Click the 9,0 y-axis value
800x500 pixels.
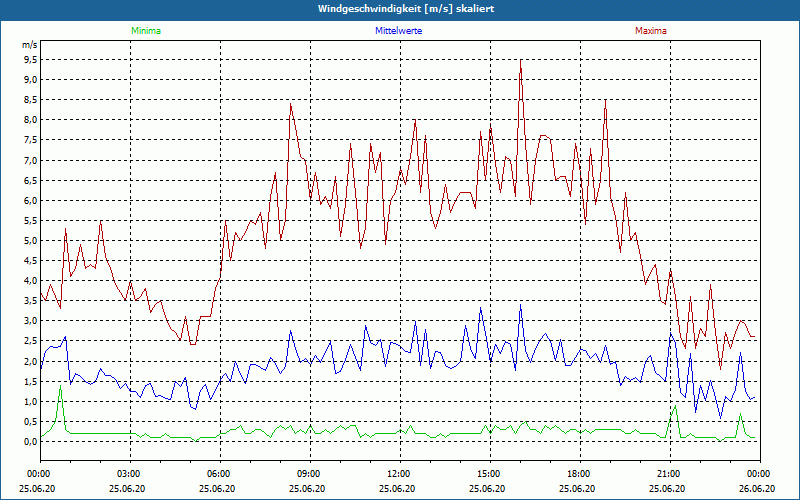tap(31, 80)
